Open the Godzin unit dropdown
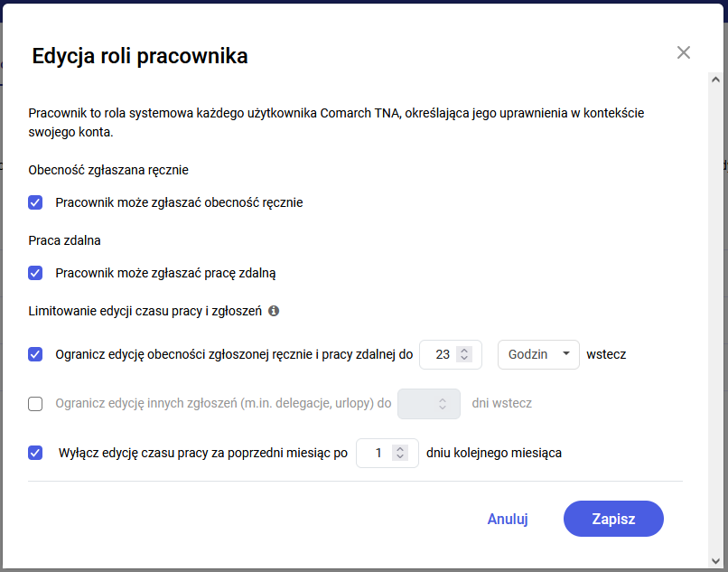The image size is (728, 572). [x=538, y=354]
